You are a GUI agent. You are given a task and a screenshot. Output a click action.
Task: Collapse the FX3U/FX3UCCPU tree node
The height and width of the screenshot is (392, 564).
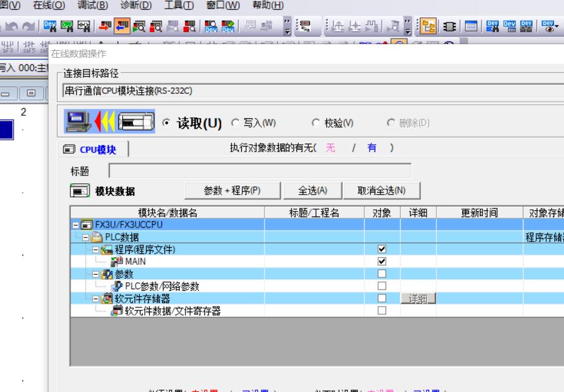pos(75,225)
